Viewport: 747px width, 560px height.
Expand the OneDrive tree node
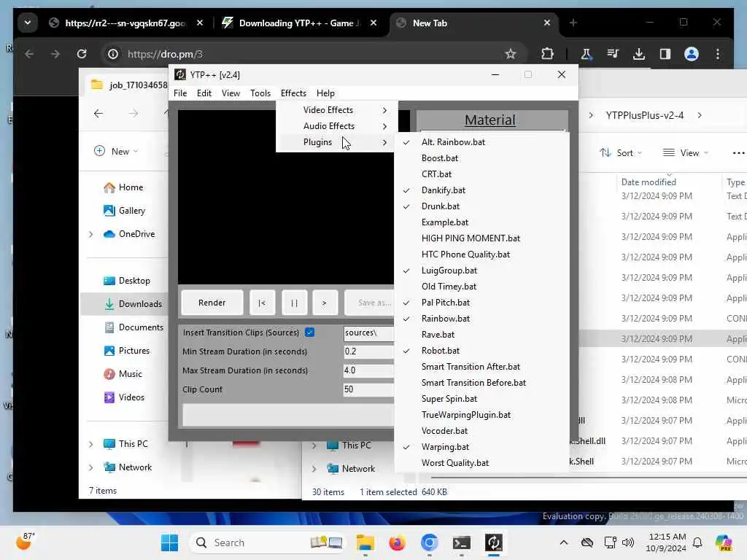(x=91, y=234)
